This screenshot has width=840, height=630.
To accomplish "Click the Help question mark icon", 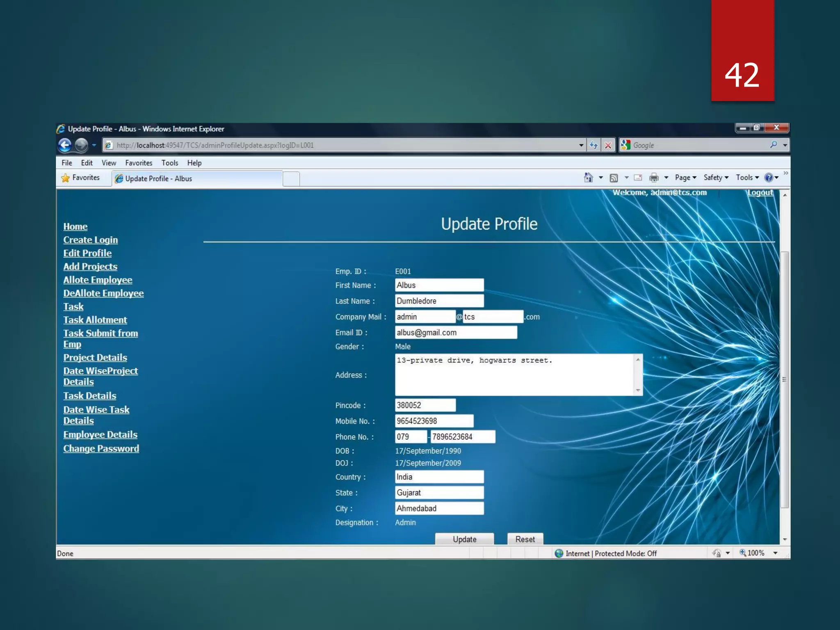I will (768, 178).
